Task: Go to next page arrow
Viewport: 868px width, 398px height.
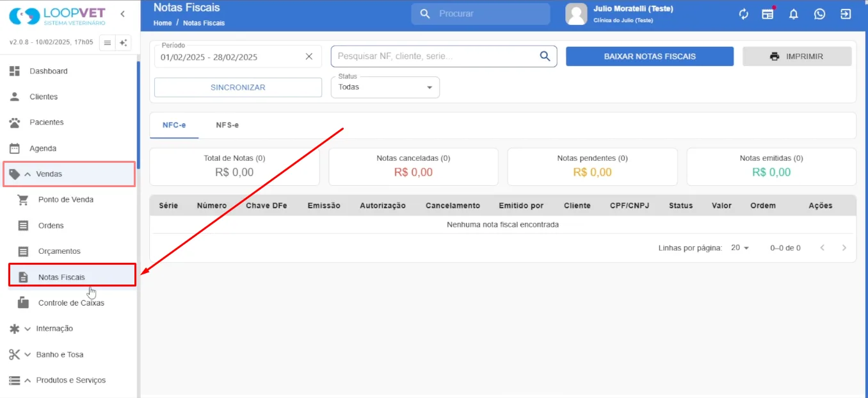Action: coord(844,248)
